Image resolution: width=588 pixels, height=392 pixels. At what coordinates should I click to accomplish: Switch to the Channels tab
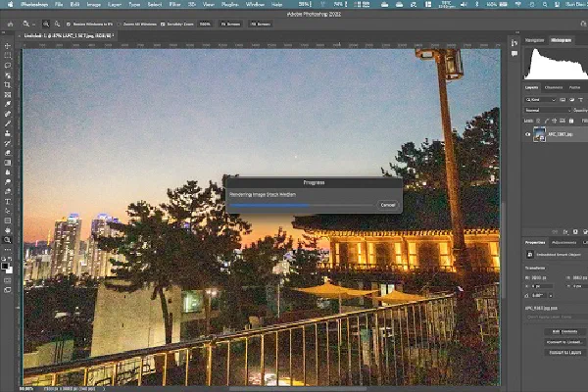tap(554, 87)
